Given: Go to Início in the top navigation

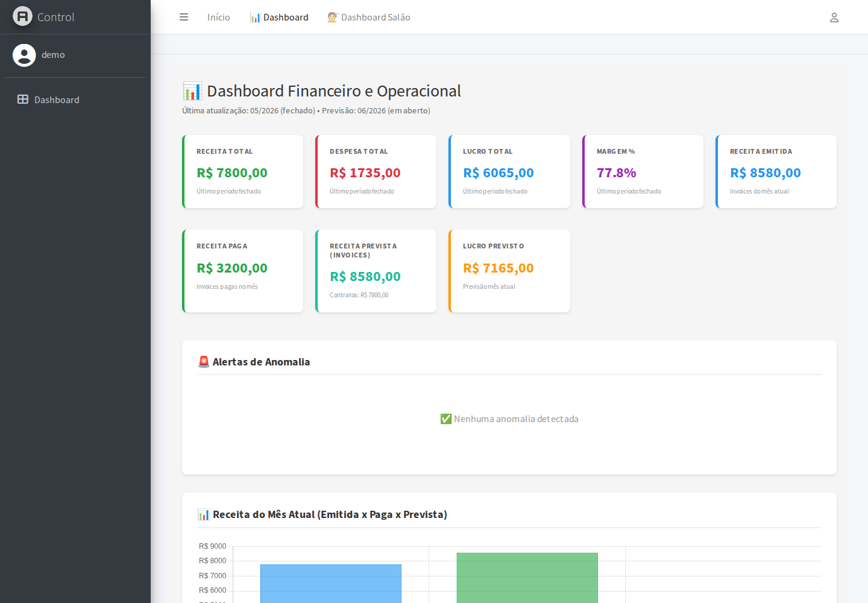Looking at the screenshot, I should click(219, 17).
